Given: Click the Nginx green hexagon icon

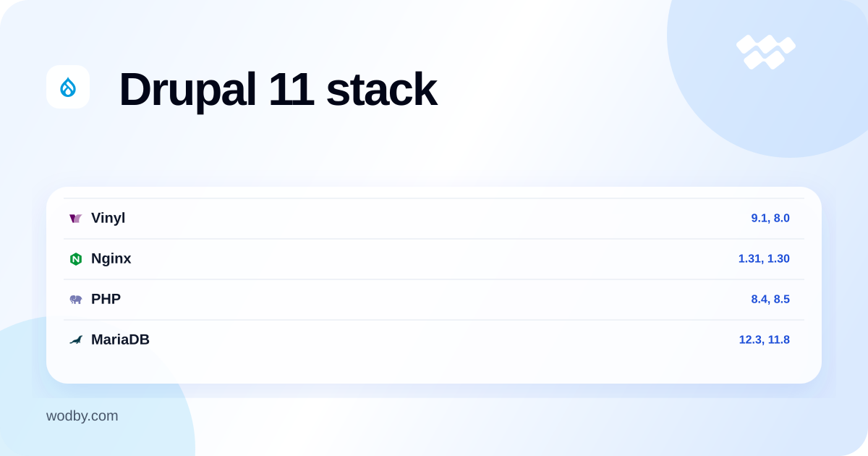Looking at the screenshot, I should (x=76, y=259).
